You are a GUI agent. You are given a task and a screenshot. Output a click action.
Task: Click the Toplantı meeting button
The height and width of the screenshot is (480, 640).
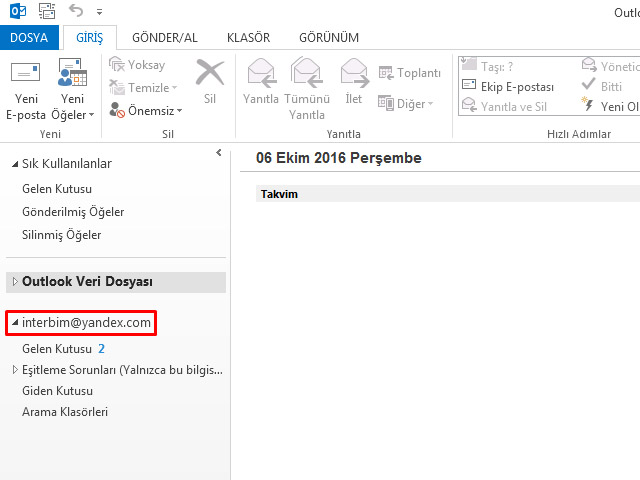click(x=410, y=73)
